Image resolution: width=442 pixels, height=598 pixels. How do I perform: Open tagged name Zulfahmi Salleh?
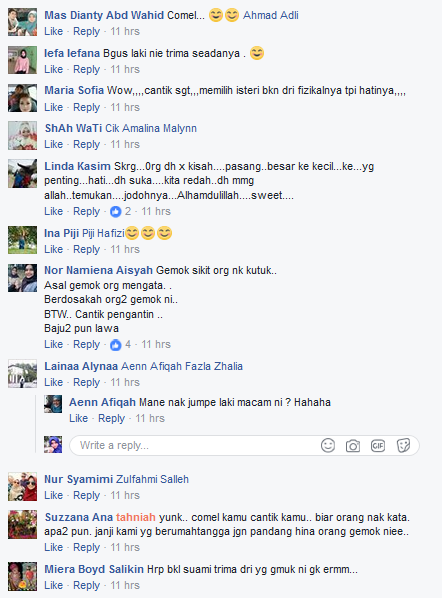click(153, 479)
